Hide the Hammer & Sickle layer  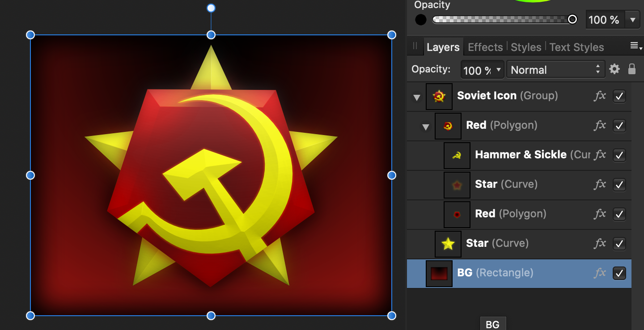(619, 155)
